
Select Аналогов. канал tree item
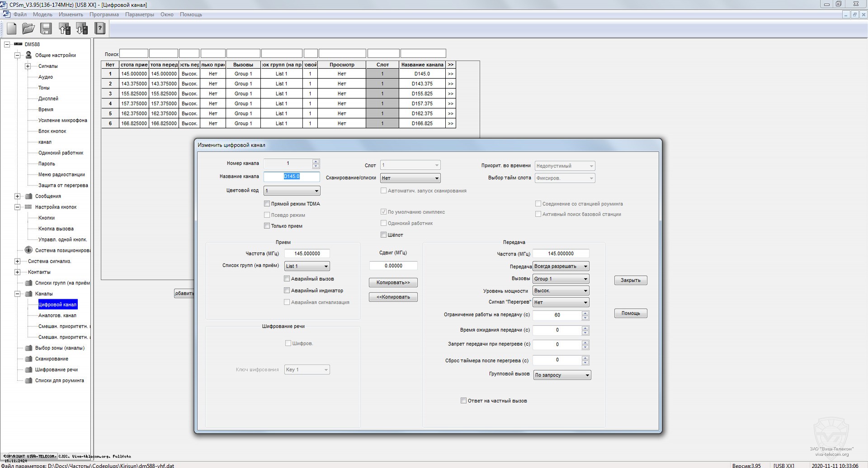point(57,316)
